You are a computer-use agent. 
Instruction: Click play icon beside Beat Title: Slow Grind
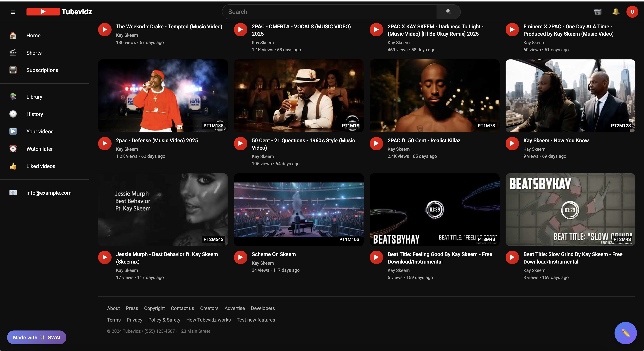(512, 257)
